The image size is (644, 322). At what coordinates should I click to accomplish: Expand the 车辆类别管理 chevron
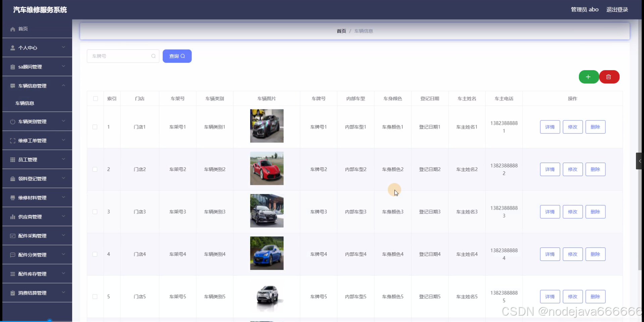tap(63, 121)
